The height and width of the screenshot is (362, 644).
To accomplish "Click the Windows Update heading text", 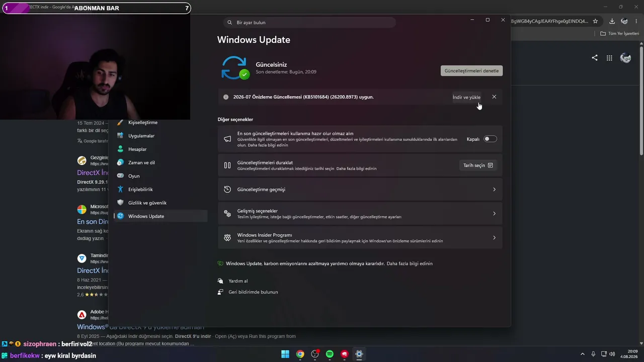I will (254, 40).
